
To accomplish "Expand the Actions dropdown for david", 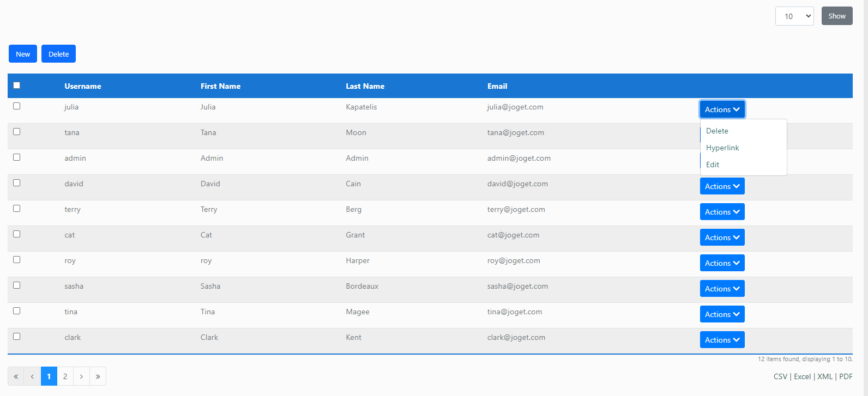I will pos(722,186).
